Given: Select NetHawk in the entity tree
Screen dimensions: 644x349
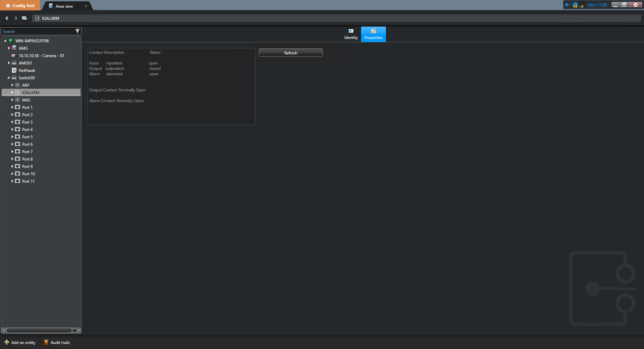Looking at the screenshot, I should tap(27, 71).
